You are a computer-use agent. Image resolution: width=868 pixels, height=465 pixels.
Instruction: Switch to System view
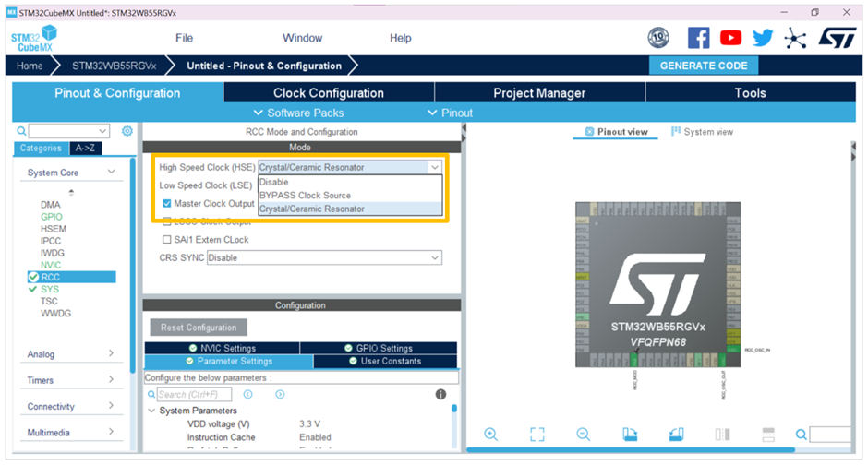click(702, 132)
